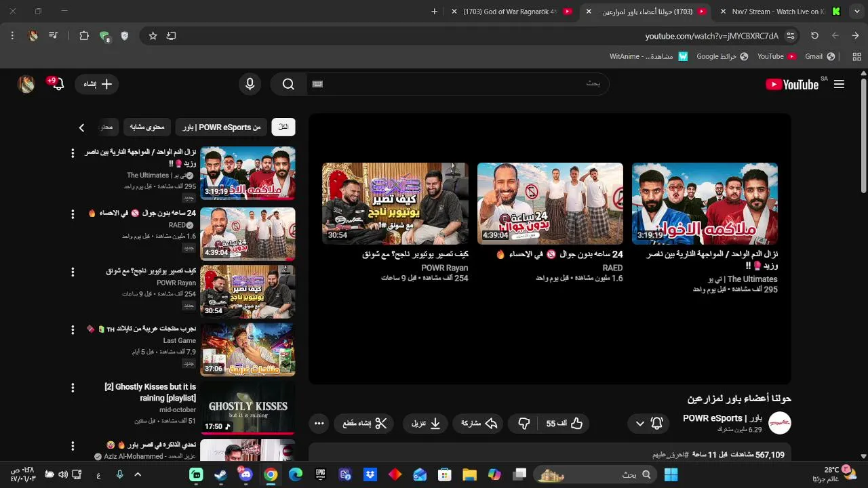
Task: Click the #احرق_عليهم hashtag
Action: click(670, 455)
